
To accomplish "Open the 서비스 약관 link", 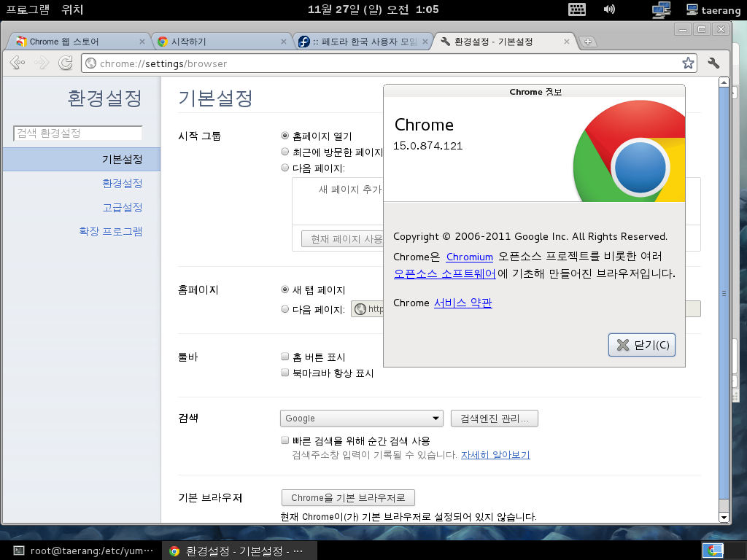I will [462, 303].
